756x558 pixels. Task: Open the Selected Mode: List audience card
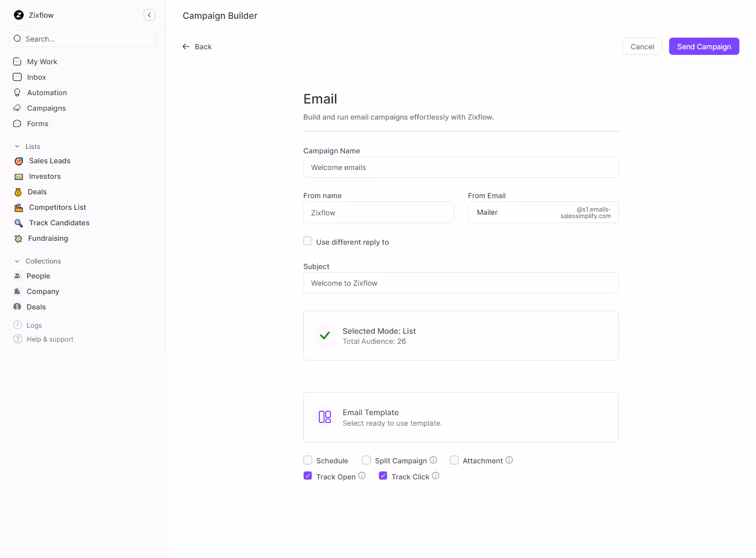pyautogui.click(x=461, y=335)
